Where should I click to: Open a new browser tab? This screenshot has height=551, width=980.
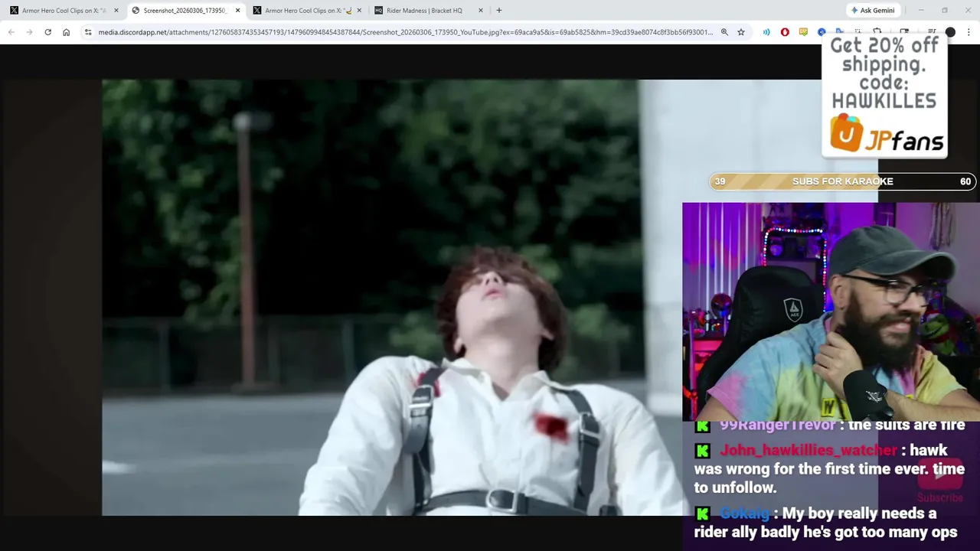pyautogui.click(x=499, y=10)
